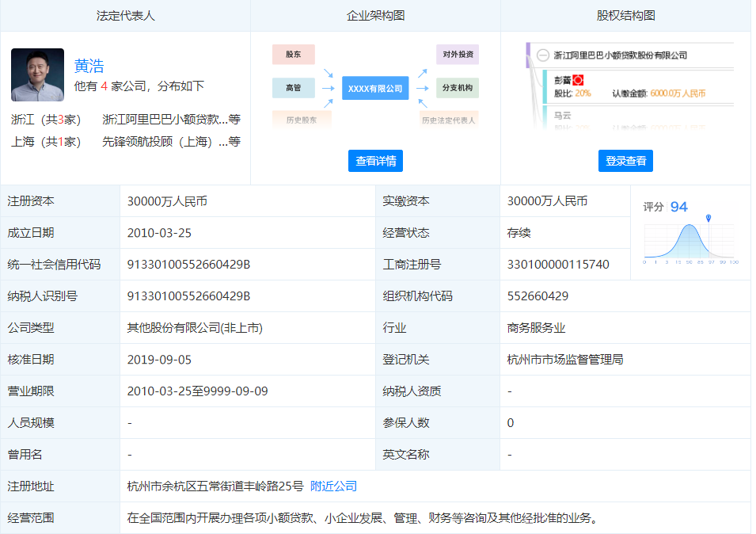Click the XXXX有限公司 center box
Viewport: 756px width, 534px height.
coord(375,88)
